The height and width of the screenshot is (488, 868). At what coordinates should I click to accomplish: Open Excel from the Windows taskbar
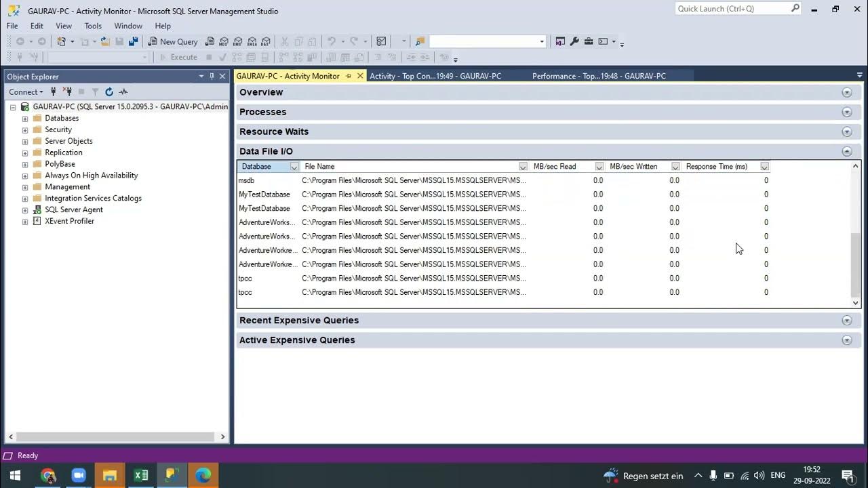[141, 475]
